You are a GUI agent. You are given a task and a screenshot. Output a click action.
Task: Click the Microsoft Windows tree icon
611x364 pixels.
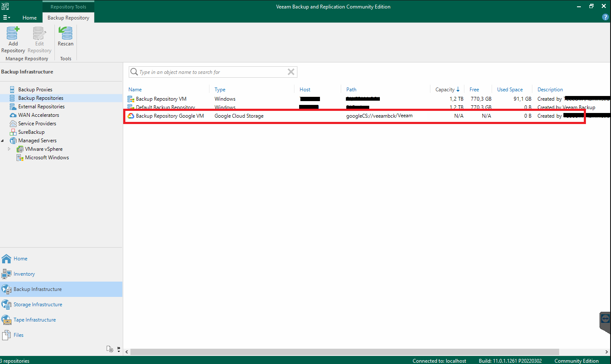pyautogui.click(x=20, y=158)
